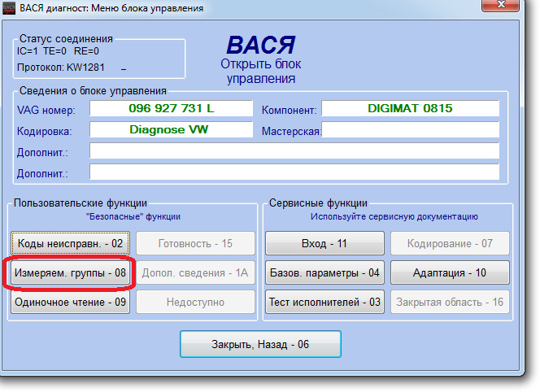Click the ВАСЯ app icon in title bar
The image size is (540, 392).
[x=9, y=7]
